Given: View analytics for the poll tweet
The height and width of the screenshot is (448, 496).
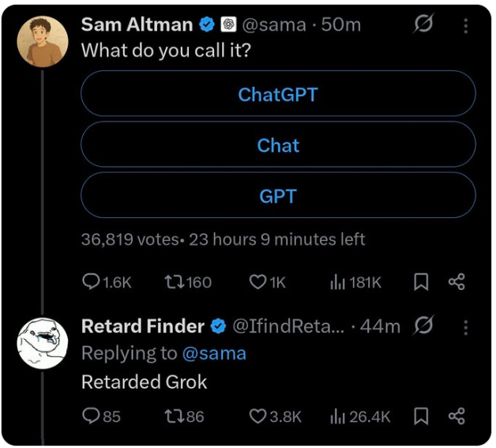Looking at the screenshot, I should tap(338, 282).
